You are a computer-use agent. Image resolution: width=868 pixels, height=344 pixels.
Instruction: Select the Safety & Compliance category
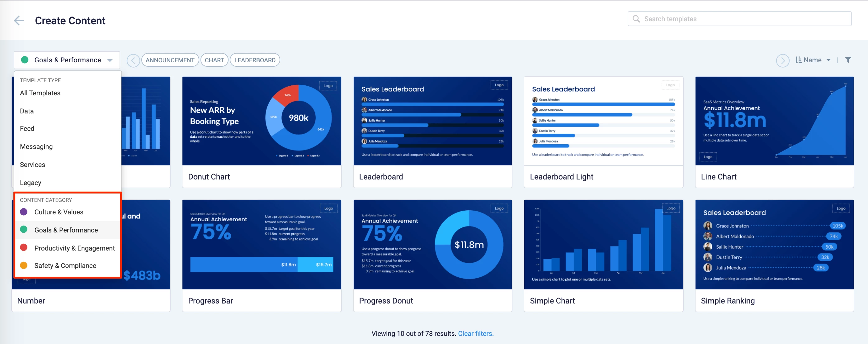(x=65, y=265)
